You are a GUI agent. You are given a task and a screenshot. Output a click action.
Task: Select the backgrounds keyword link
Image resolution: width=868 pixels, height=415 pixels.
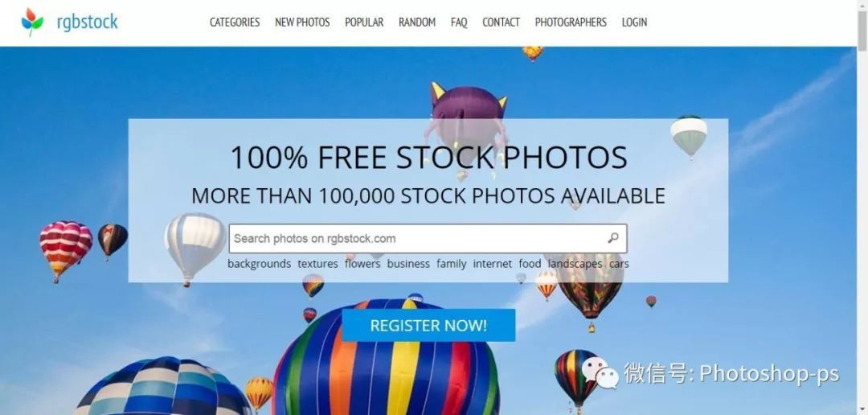pyautogui.click(x=259, y=264)
